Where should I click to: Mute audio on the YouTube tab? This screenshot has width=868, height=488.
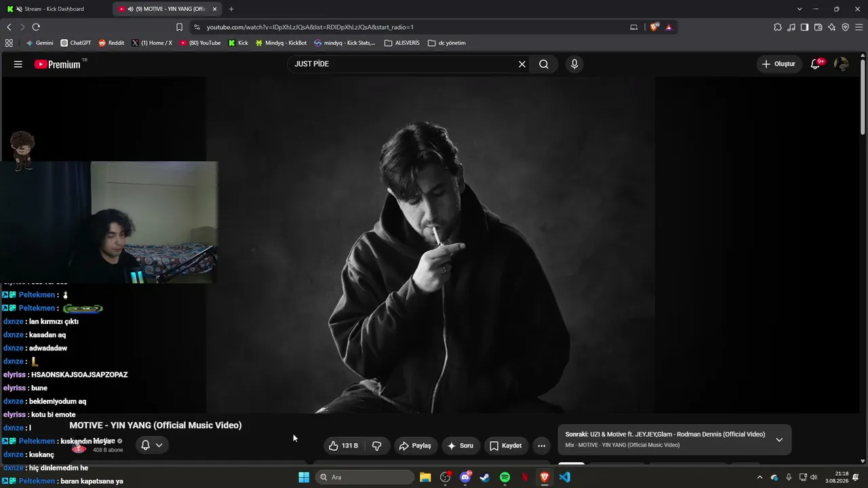[130, 9]
